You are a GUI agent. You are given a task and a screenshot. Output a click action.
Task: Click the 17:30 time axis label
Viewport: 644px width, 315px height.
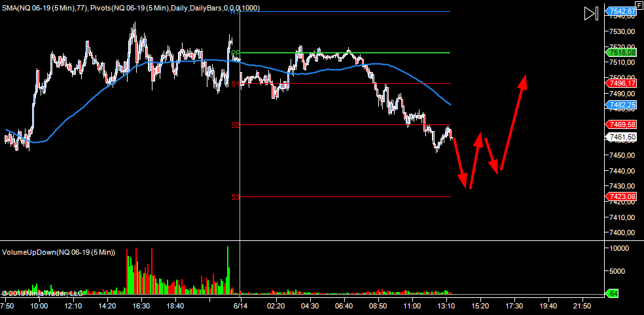(x=514, y=306)
